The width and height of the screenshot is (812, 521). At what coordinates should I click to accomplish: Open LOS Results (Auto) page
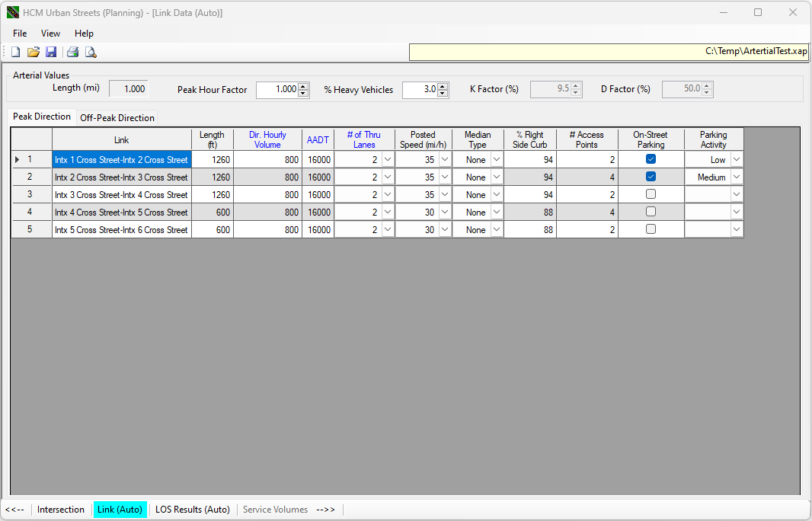click(193, 510)
